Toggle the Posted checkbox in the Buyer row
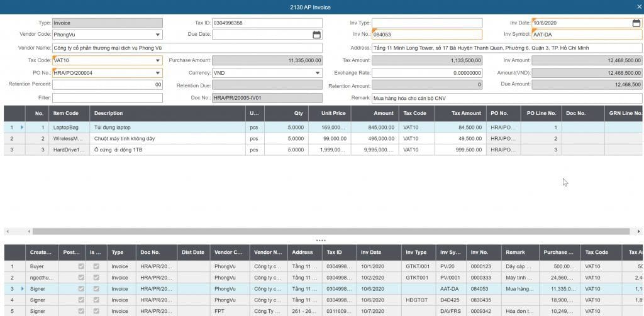644x316 pixels. tap(79, 266)
